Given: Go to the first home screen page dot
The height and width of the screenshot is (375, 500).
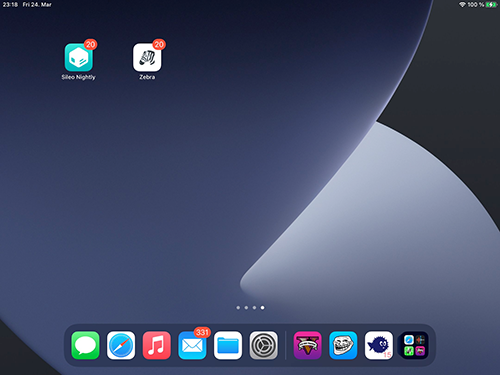Looking at the screenshot, I should pyautogui.click(x=238, y=308).
